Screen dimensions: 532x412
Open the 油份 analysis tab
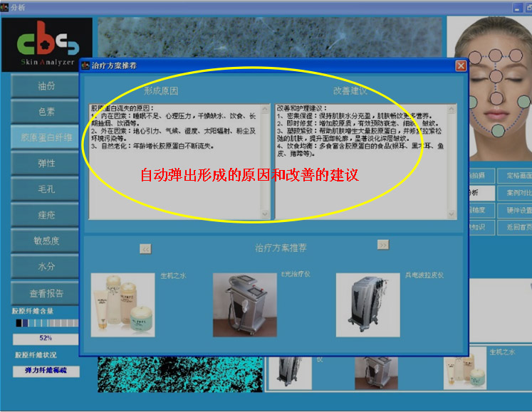pyautogui.click(x=46, y=86)
